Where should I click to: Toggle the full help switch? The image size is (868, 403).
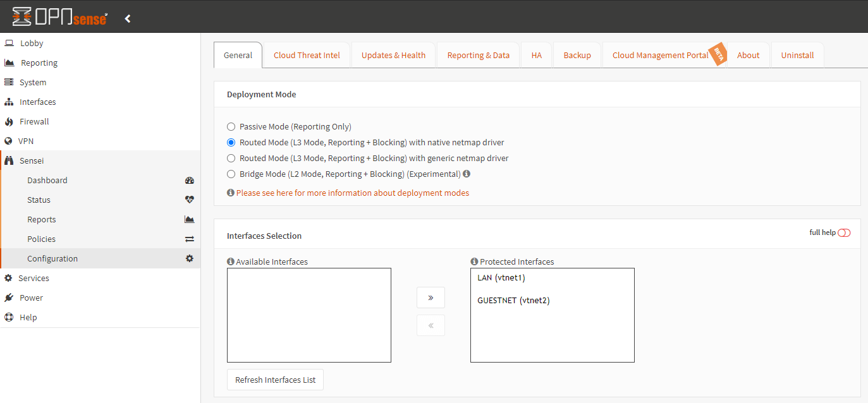click(845, 232)
